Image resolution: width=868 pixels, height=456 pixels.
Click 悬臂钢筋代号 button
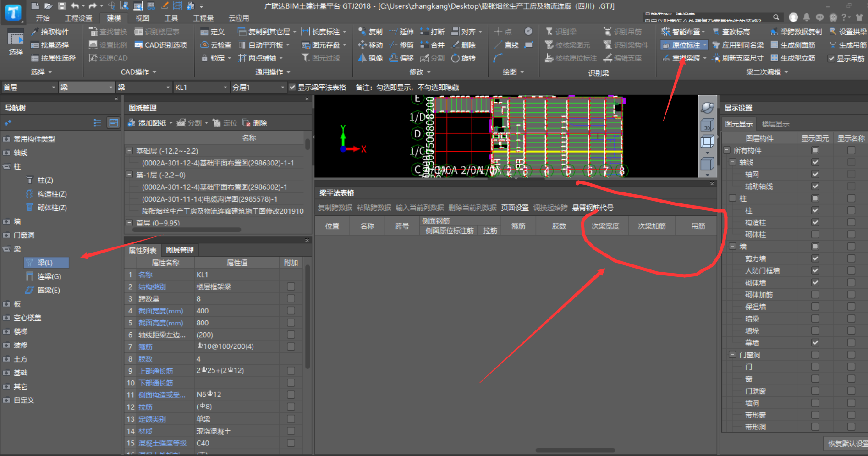pos(592,208)
